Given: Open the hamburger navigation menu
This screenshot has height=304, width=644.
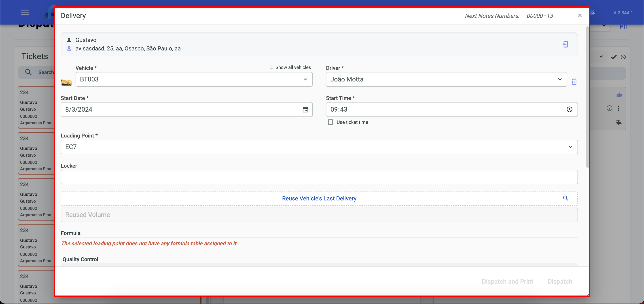Looking at the screenshot, I should (x=25, y=12).
